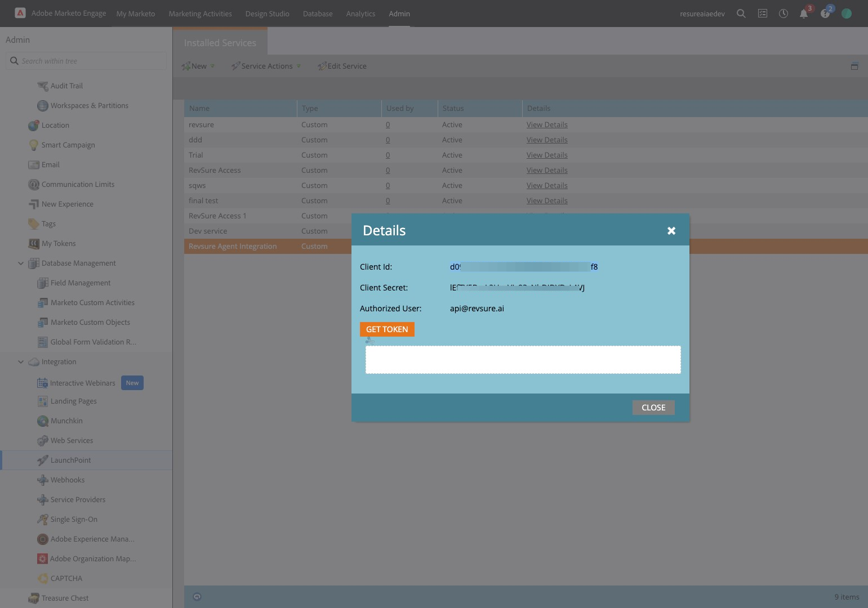
Task: Open New Experience in tree
Action: [68, 204]
